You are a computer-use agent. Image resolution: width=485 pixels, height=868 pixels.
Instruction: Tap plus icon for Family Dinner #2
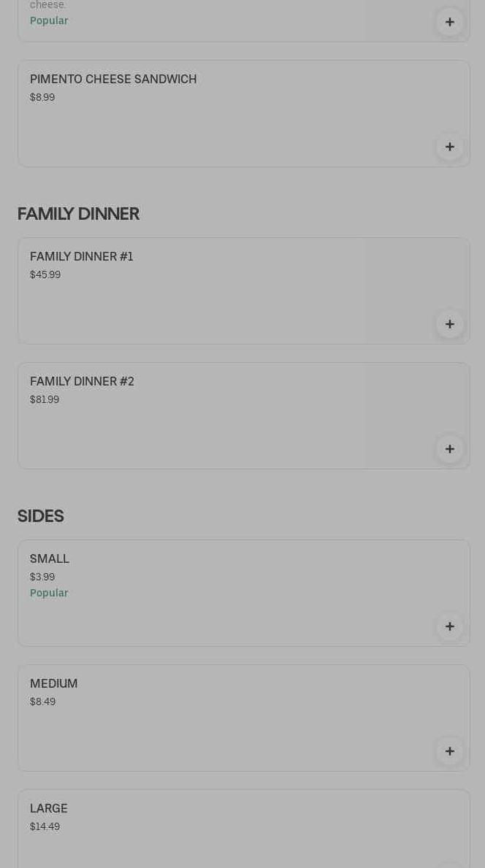(449, 449)
